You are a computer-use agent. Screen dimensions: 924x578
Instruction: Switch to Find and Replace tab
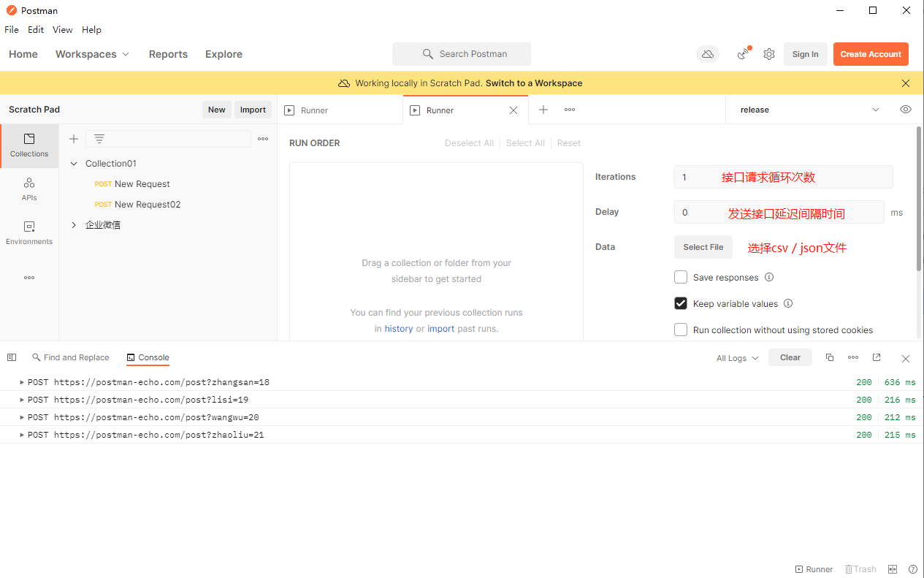coord(70,357)
